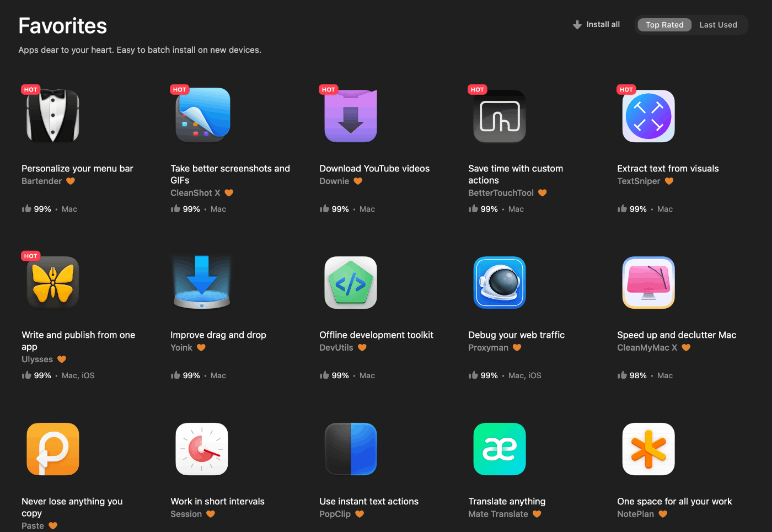The image size is (772, 532).
Task: Open the Paste app icon
Action: point(53,449)
